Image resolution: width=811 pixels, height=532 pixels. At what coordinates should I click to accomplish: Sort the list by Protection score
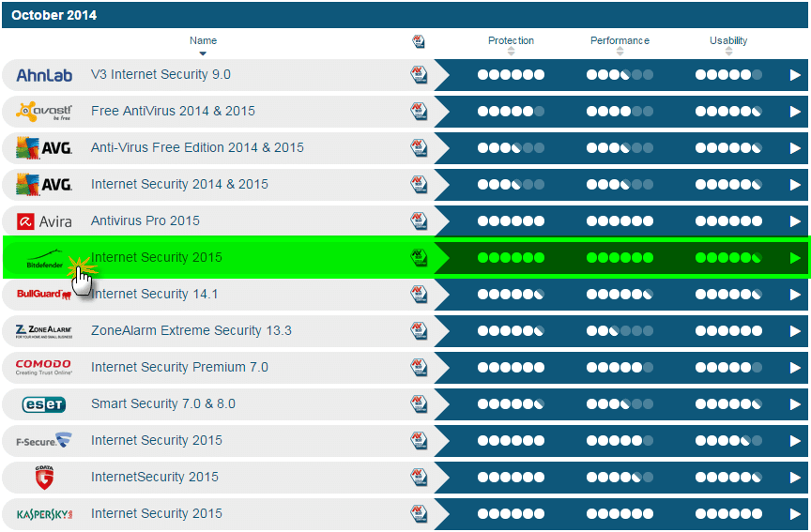[511, 45]
